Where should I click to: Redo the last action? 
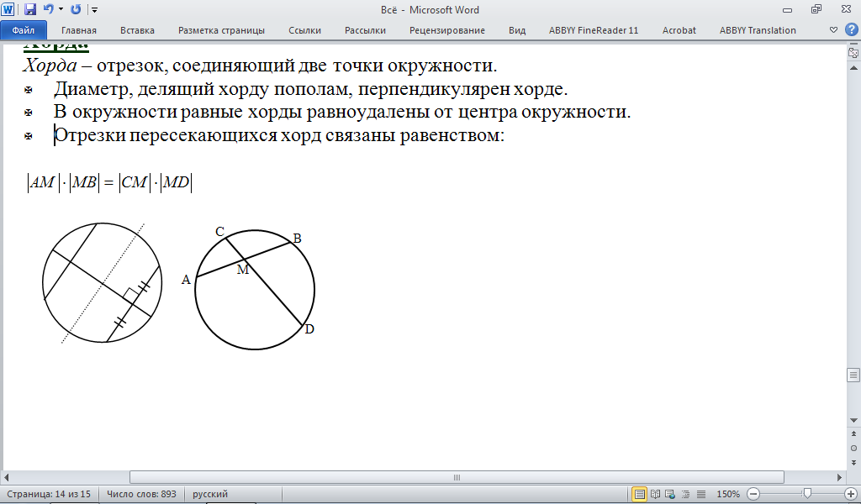pyautogui.click(x=76, y=9)
